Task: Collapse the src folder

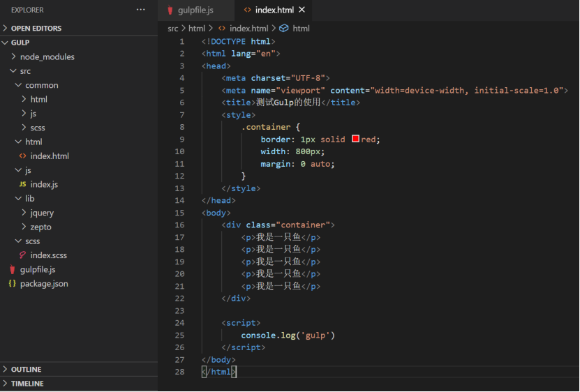Action: pos(79,71)
